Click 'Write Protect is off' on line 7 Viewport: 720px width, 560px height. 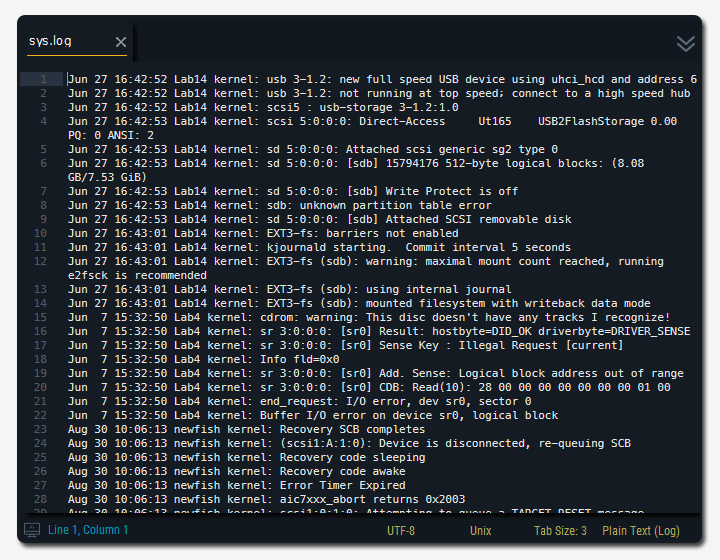pyautogui.click(x=451, y=191)
